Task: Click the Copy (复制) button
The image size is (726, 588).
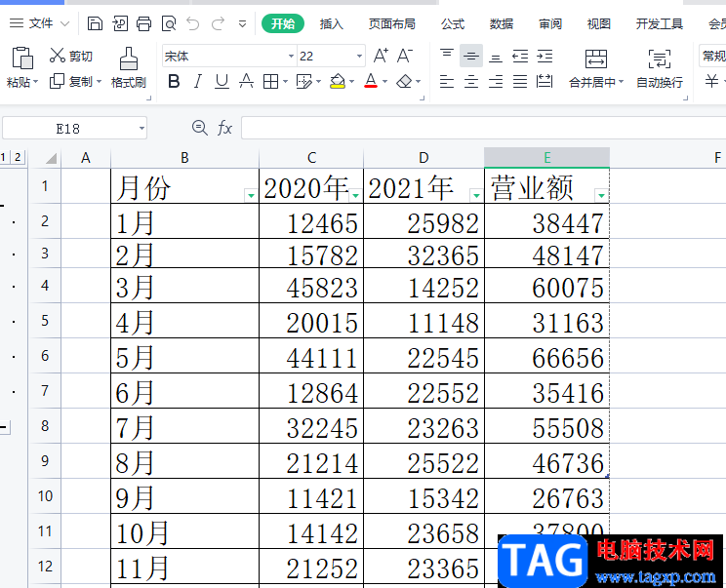Action: [x=71, y=81]
